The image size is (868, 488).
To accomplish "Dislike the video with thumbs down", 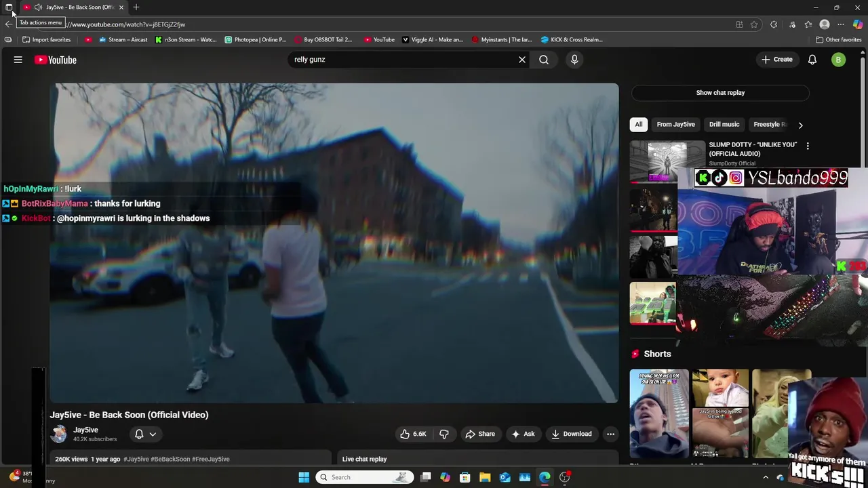I will tap(444, 434).
